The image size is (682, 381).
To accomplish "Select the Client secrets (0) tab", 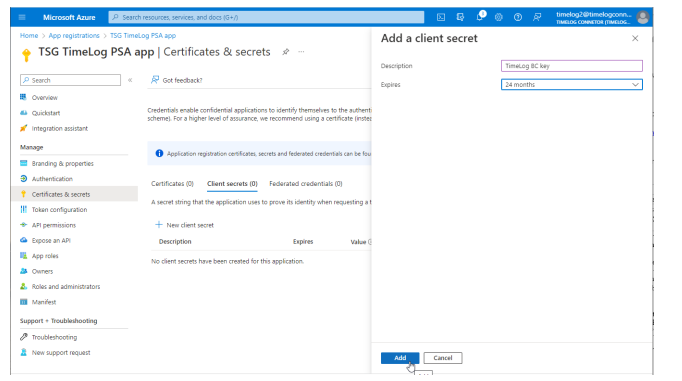I will [x=232, y=184].
